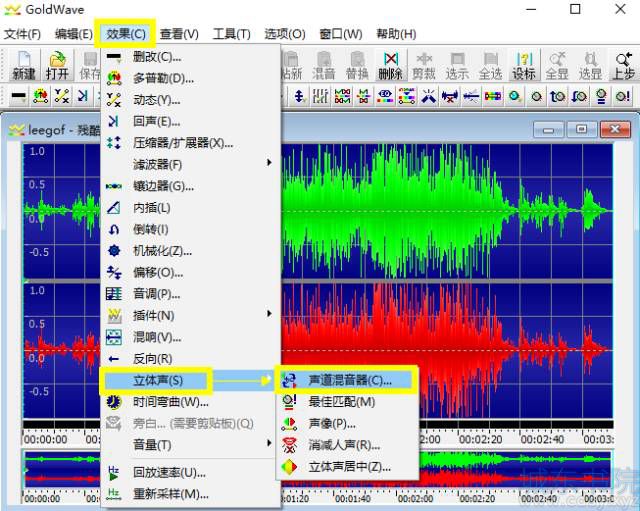Open the 工具(T) menu
Viewport: 640px width, 511px height.
click(231, 34)
